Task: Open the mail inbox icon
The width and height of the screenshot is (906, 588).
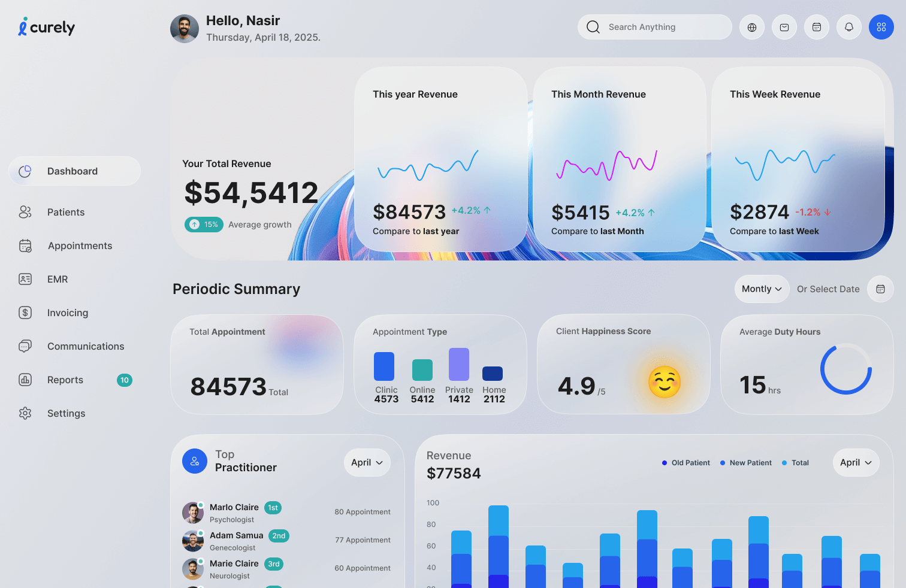Action: [784, 28]
